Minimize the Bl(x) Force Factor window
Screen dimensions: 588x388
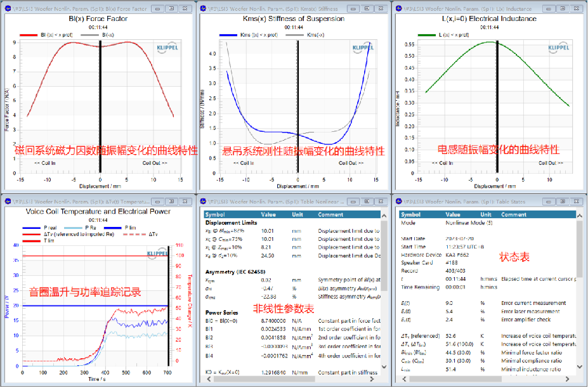pos(157,9)
